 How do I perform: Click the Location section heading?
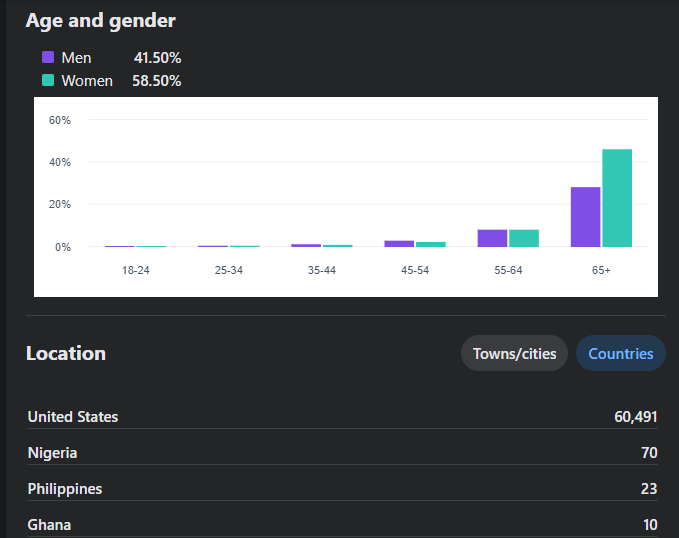click(x=66, y=353)
